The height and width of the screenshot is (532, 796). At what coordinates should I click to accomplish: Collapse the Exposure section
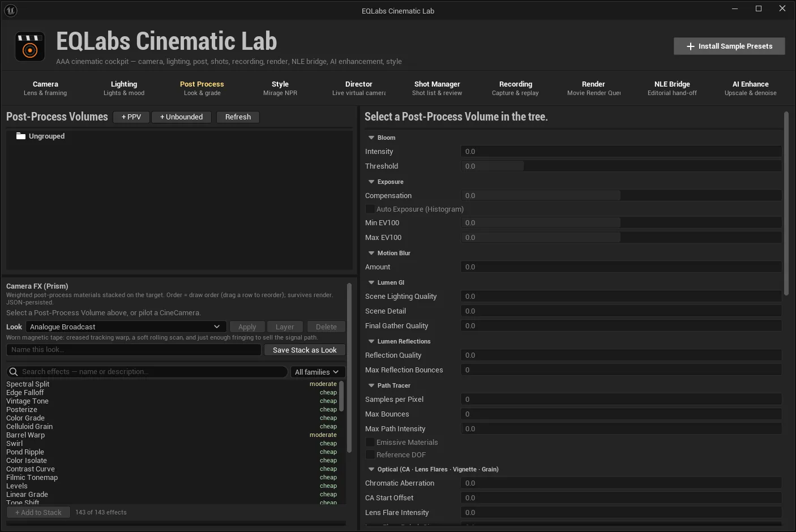coord(371,182)
